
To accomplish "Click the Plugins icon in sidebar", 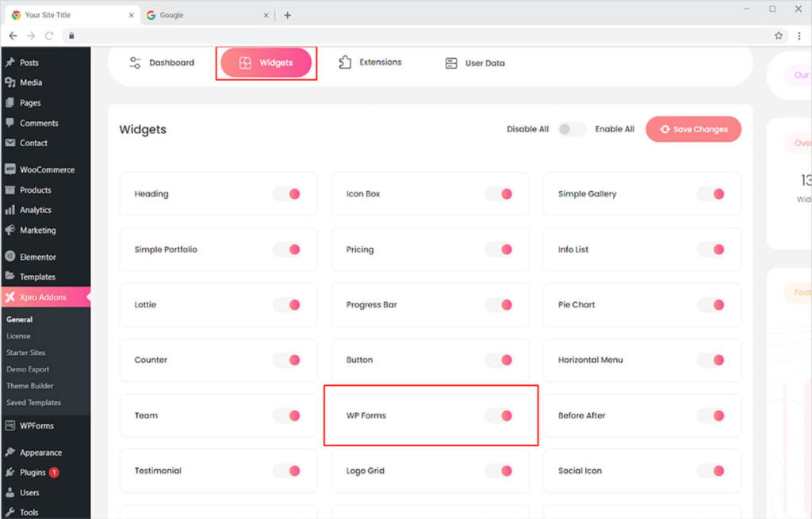I will click(10, 472).
